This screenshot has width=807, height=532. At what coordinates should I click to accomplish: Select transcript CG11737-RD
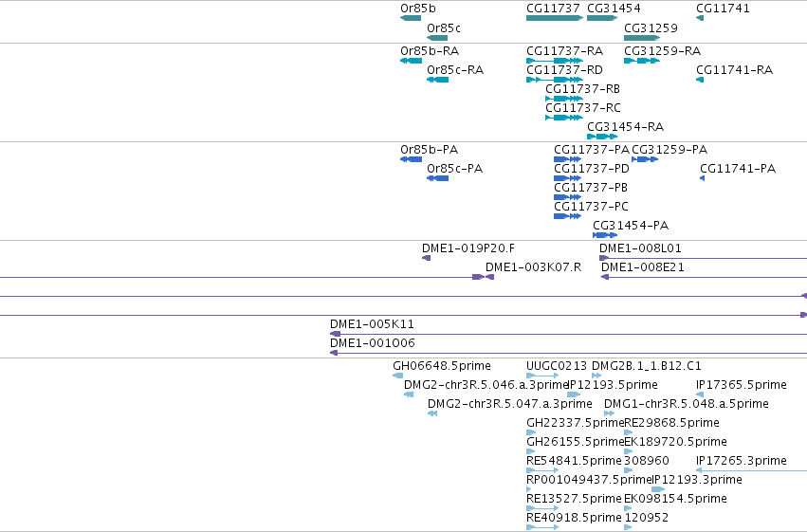tap(555, 80)
